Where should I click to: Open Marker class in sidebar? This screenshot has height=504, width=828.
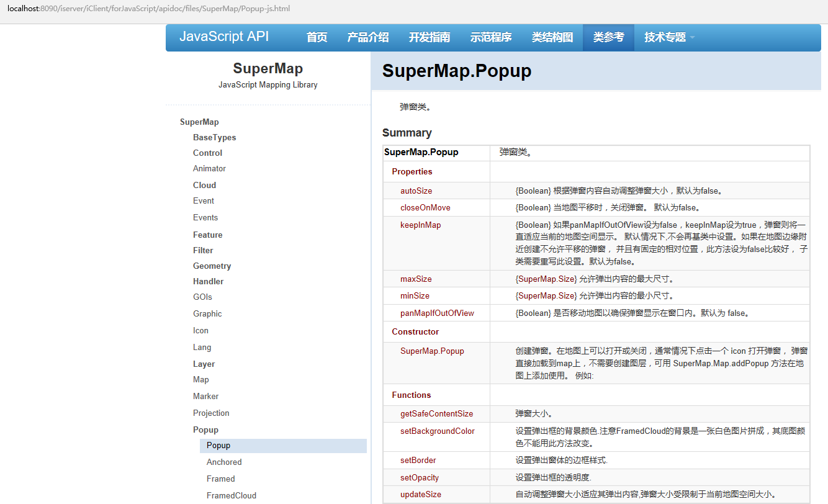(x=205, y=397)
